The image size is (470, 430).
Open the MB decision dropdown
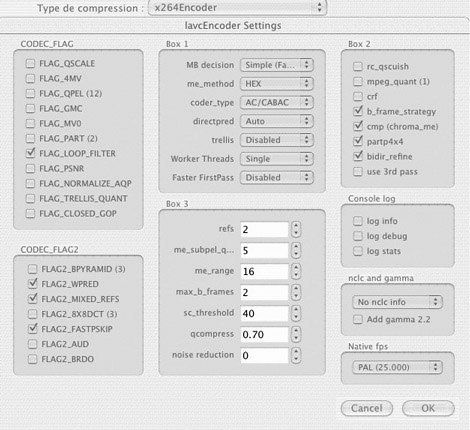coord(277,65)
